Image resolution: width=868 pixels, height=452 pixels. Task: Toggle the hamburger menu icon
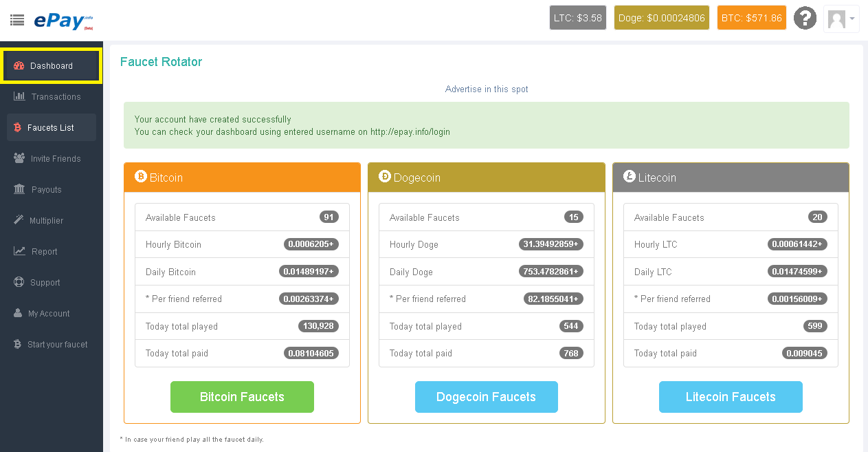17,20
